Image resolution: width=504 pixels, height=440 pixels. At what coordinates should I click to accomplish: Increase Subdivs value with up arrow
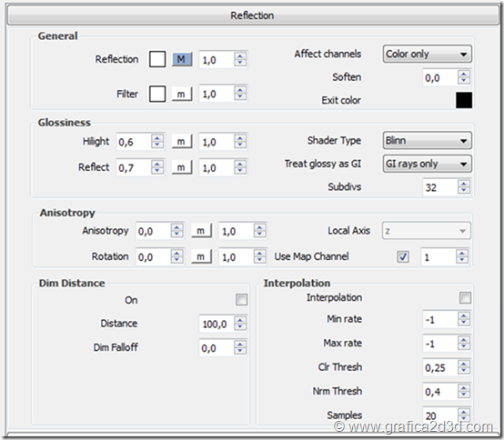(463, 184)
